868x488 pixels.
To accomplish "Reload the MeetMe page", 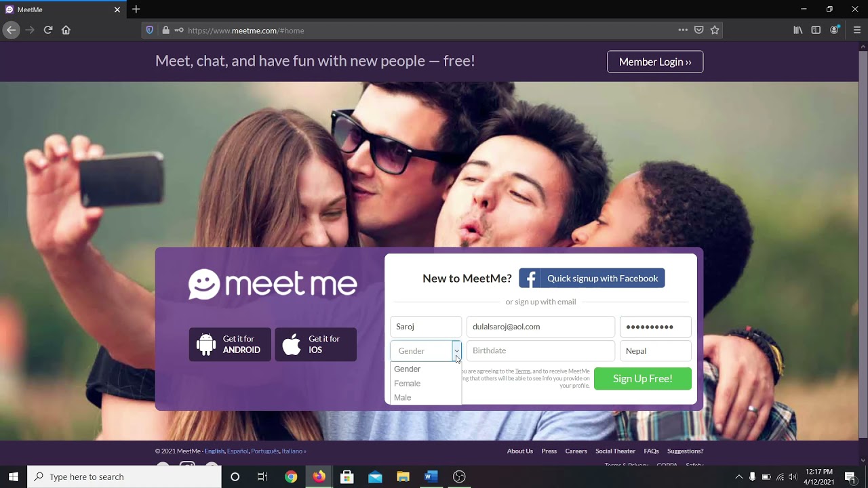I will pyautogui.click(x=48, y=30).
